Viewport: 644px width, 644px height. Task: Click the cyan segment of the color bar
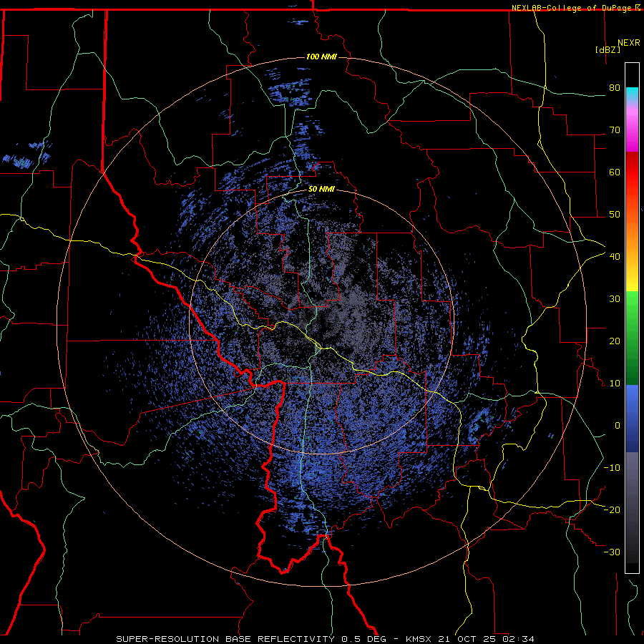632,94
